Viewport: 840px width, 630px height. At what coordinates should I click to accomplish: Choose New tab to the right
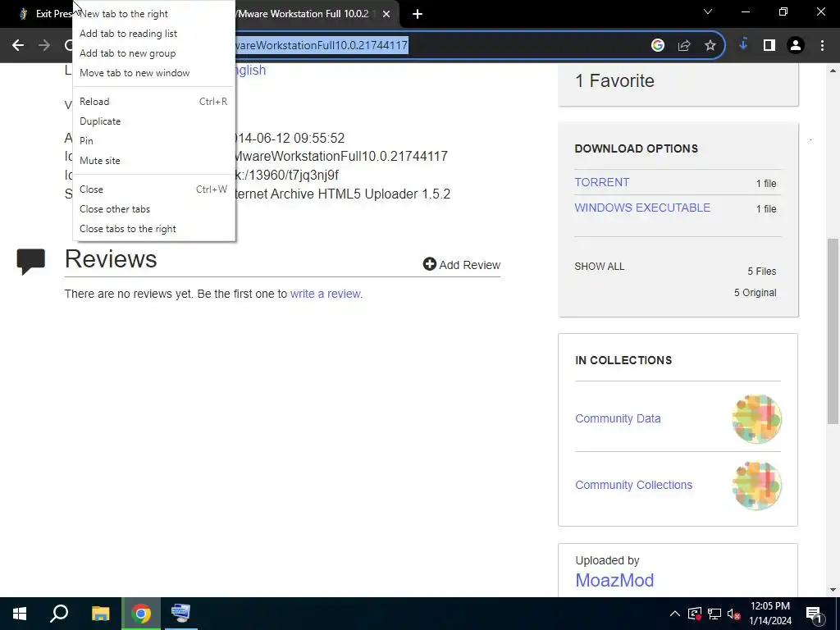coord(153,14)
